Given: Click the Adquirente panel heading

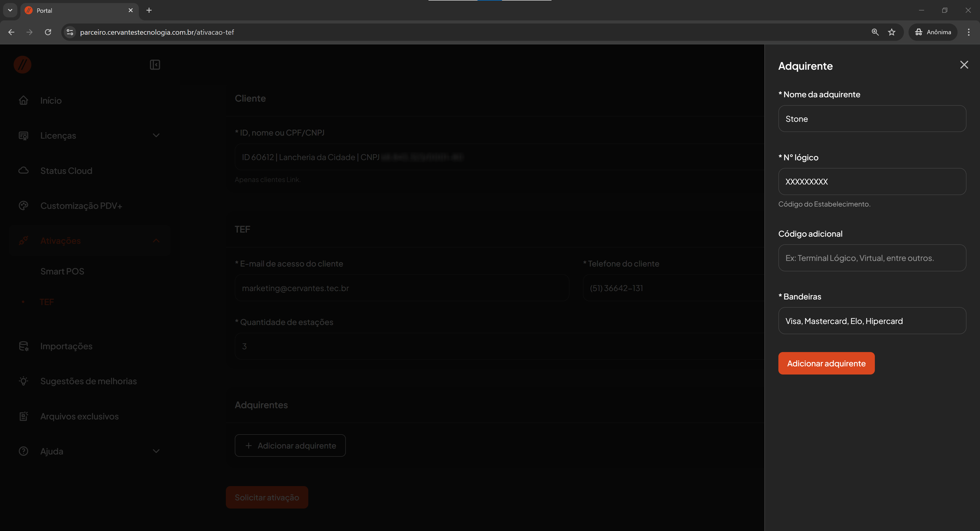Looking at the screenshot, I should [805, 66].
